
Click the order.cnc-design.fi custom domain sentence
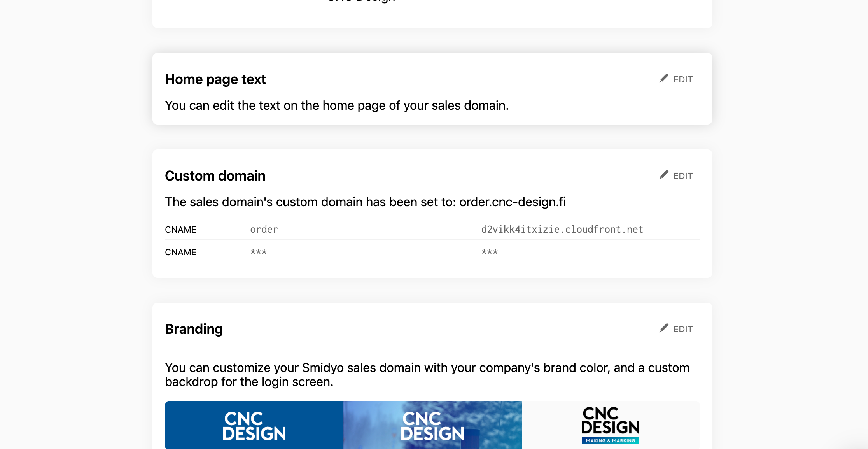point(365,202)
